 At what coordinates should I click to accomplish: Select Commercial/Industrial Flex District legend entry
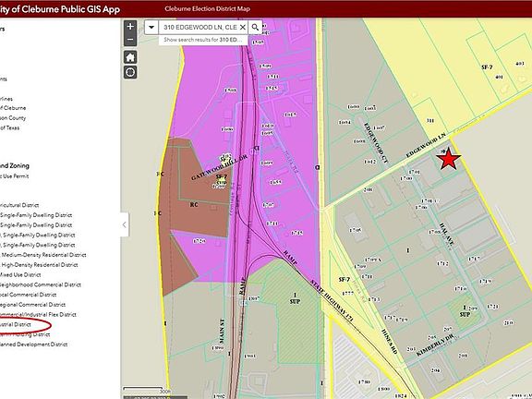38,315
